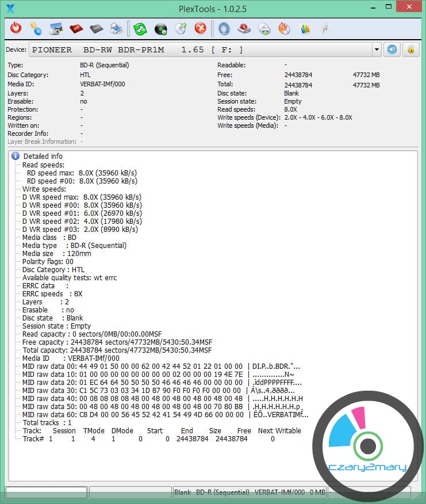Click the red power icon in toolbar
Image resolution: width=426 pixels, height=504 pixels.
click(x=16, y=28)
